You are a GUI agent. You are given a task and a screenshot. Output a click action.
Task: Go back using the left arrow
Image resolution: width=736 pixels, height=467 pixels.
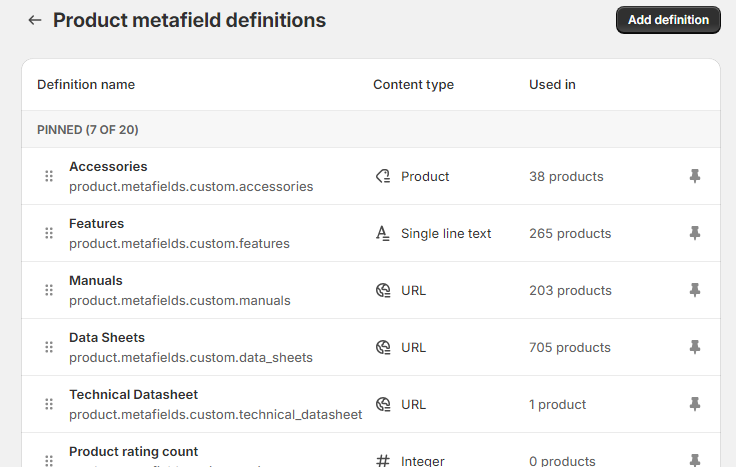(x=35, y=20)
